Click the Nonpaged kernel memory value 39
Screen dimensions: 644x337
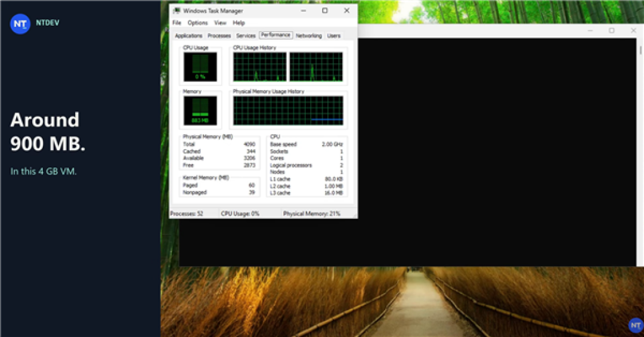(x=252, y=192)
